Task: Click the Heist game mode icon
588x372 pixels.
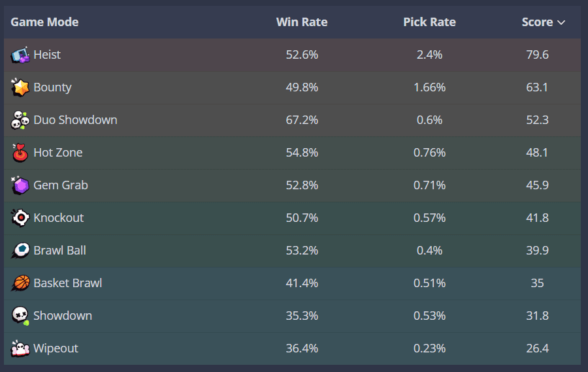Action: [x=20, y=55]
